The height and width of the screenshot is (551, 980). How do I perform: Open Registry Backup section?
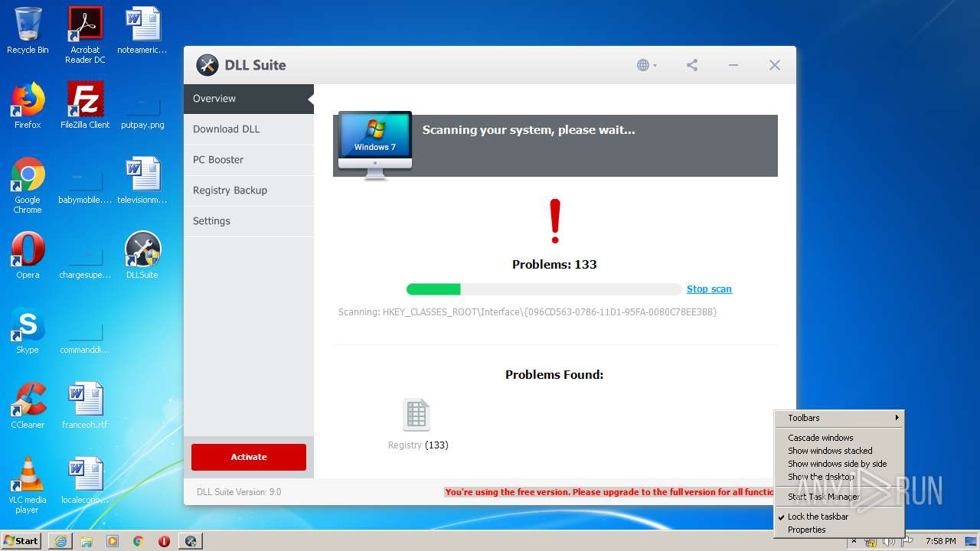pyautogui.click(x=249, y=191)
